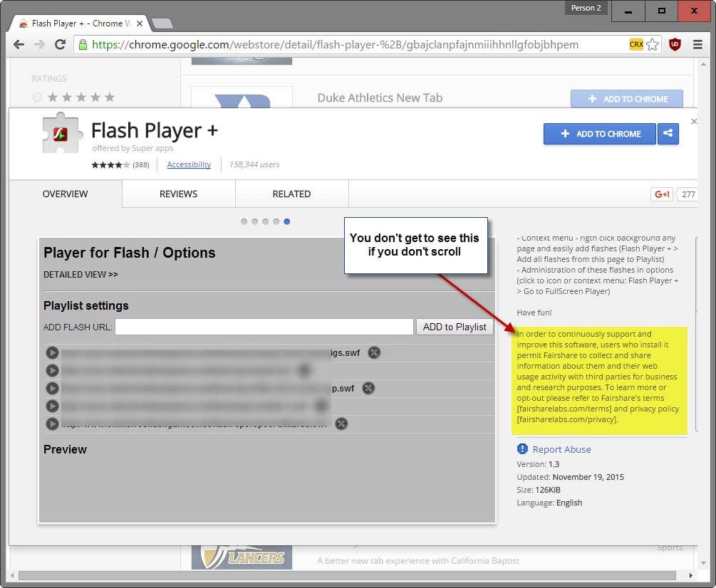Image resolution: width=716 pixels, height=588 pixels.
Task: Open the CRX extension icon in the address bar
Action: (636, 44)
